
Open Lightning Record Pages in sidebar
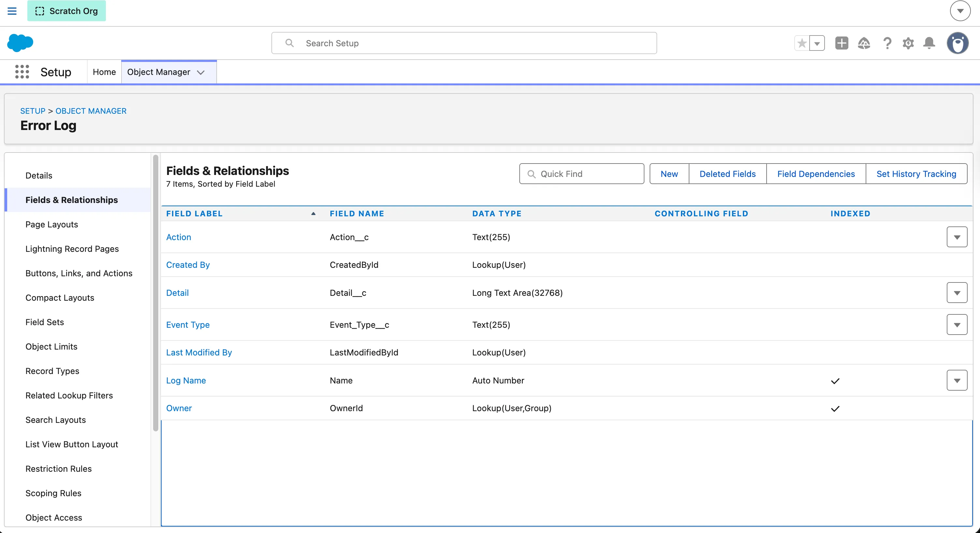[72, 249]
